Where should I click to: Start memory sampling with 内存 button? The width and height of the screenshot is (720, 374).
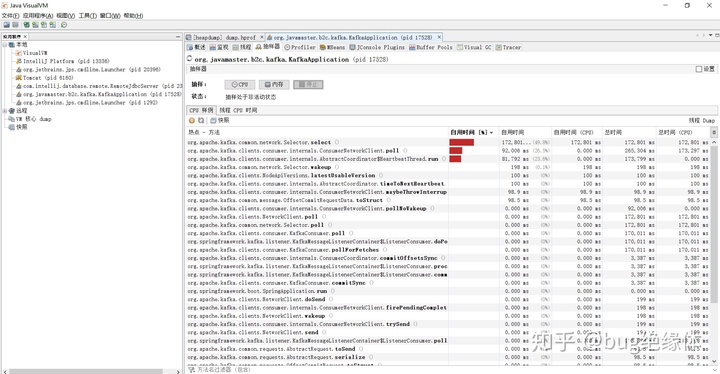[x=274, y=85]
